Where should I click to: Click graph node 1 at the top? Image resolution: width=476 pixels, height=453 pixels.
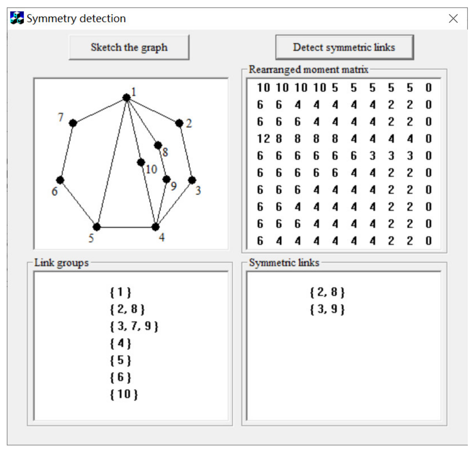coord(126,98)
